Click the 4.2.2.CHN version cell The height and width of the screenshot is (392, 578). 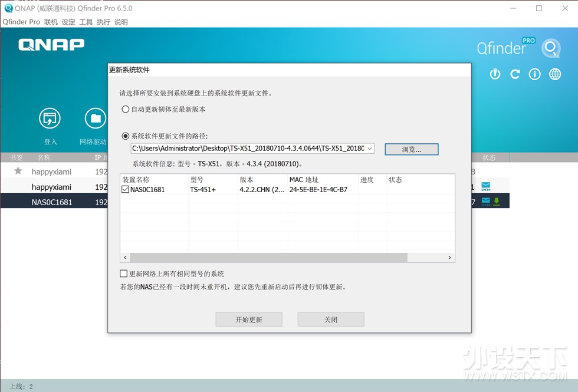click(262, 189)
